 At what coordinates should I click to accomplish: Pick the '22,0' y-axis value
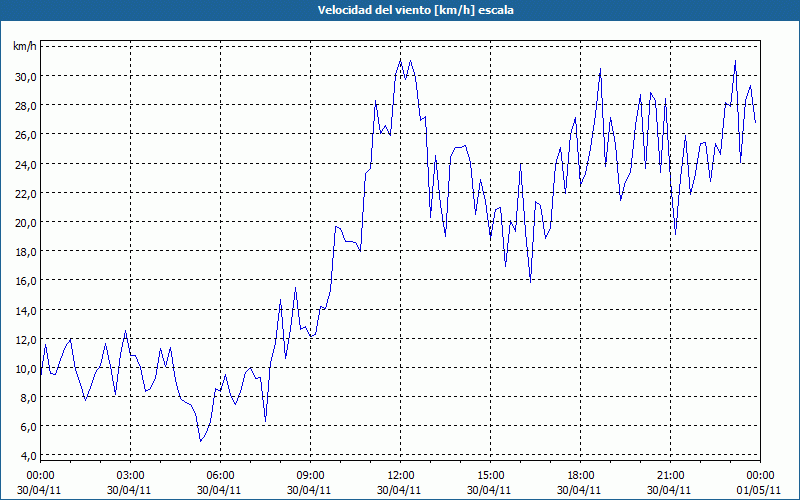(x=26, y=193)
